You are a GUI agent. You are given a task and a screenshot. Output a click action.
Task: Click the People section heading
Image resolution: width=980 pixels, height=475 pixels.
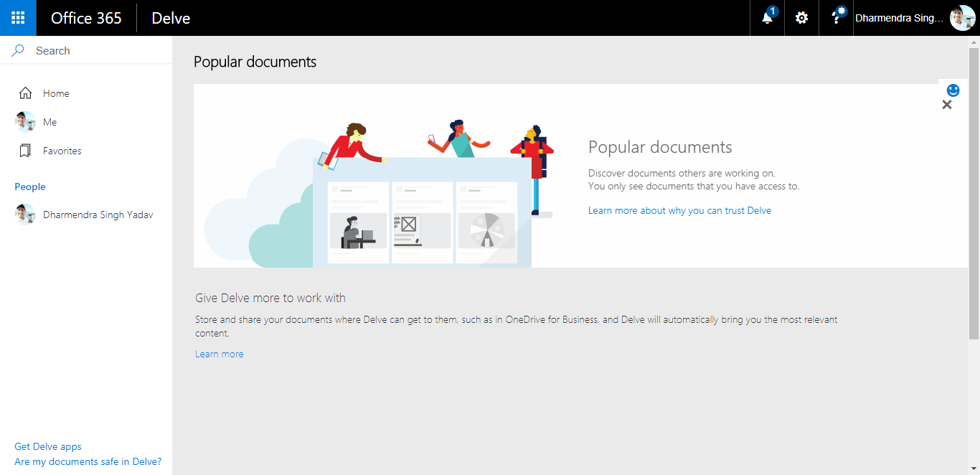point(30,187)
